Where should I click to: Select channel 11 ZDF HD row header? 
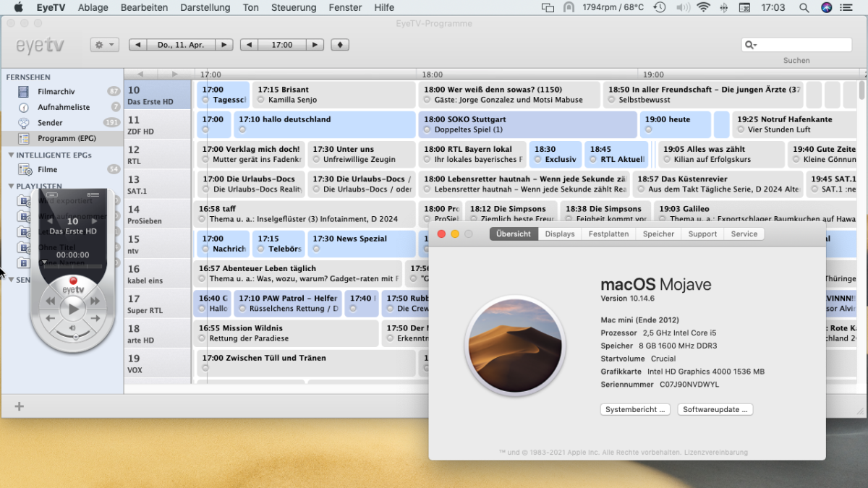tap(158, 125)
